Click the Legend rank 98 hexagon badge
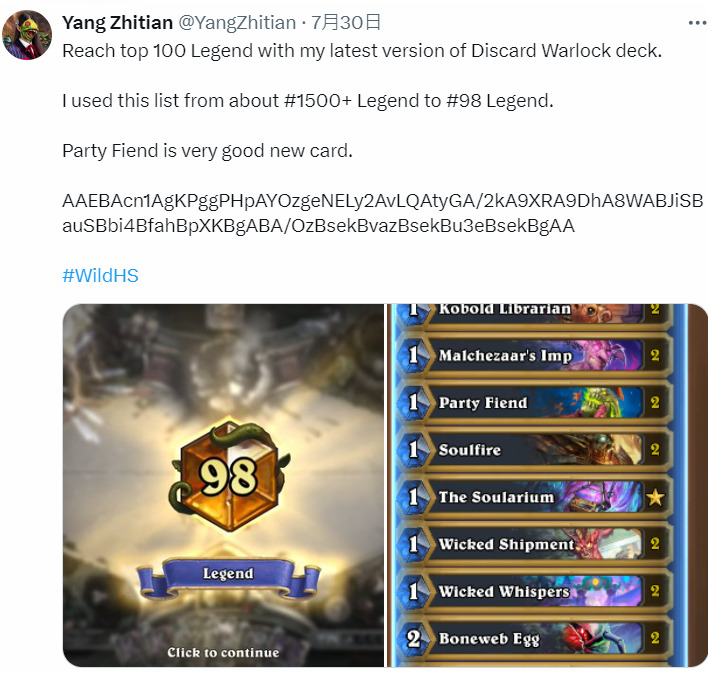 pos(229,477)
